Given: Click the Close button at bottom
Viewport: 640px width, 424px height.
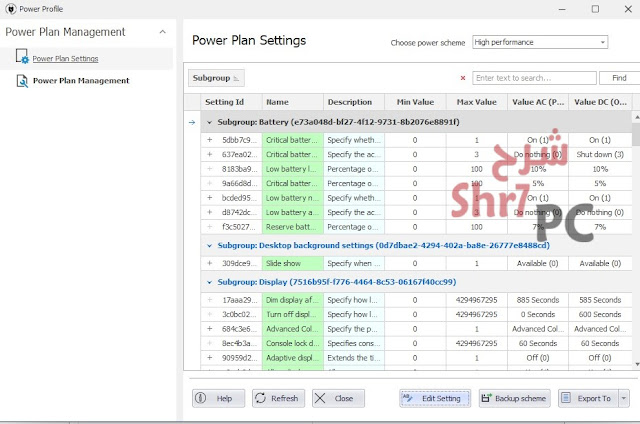Looking at the screenshot, I should [338, 398].
